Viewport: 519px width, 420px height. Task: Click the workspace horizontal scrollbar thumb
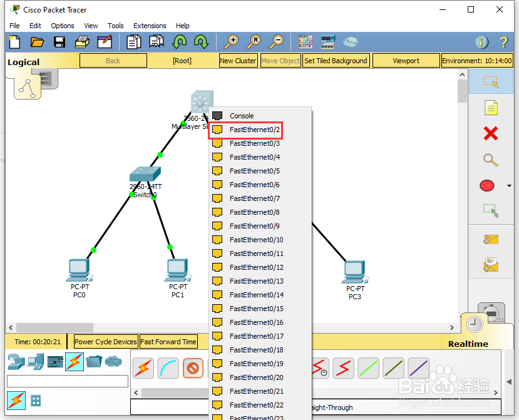(55, 327)
